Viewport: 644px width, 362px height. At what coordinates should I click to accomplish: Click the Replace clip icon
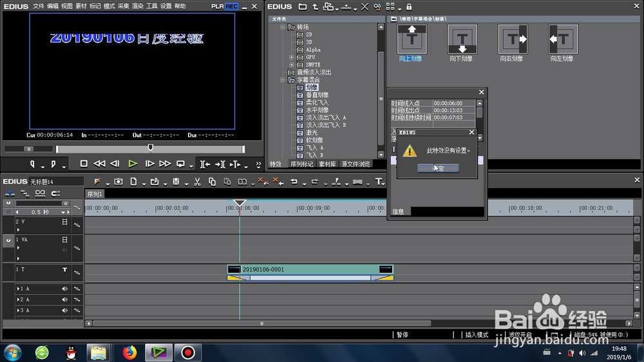242,182
